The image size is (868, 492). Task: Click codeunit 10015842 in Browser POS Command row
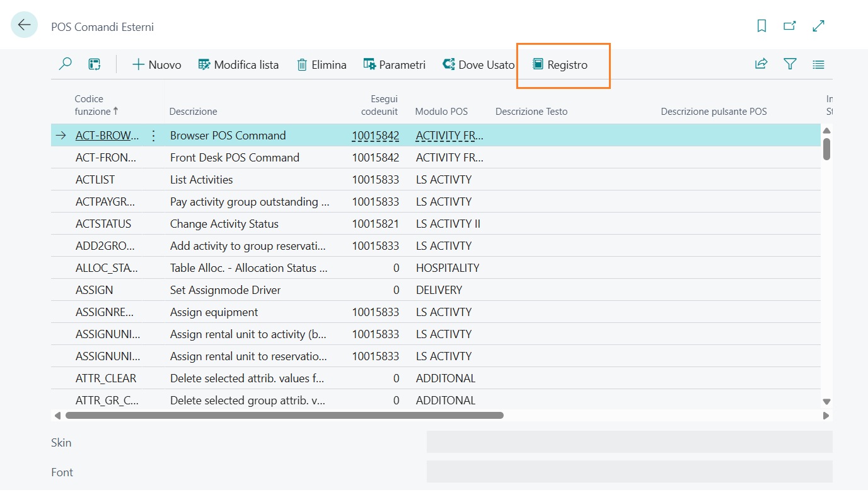coord(376,136)
